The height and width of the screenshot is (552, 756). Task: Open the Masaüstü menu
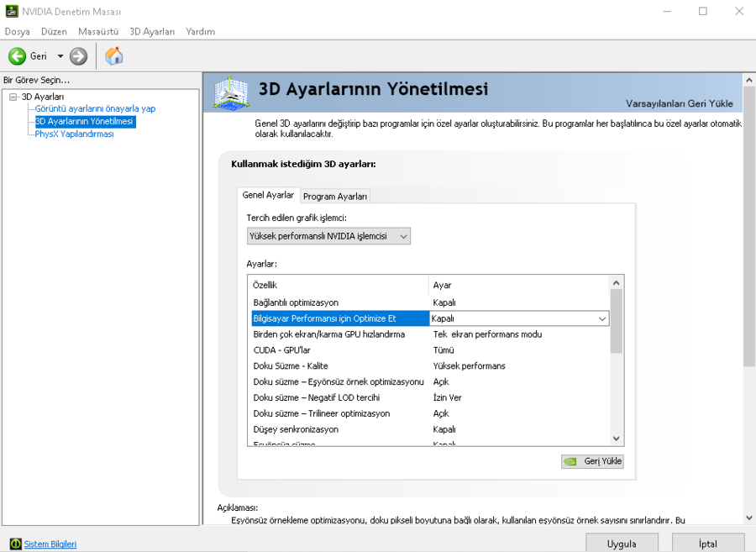98,32
